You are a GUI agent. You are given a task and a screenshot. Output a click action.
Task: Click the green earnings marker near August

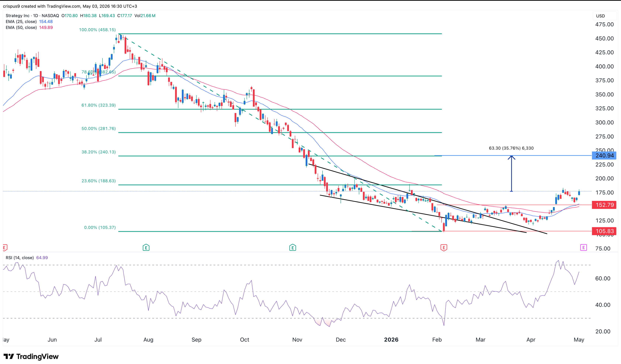pyautogui.click(x=146, y=247)
